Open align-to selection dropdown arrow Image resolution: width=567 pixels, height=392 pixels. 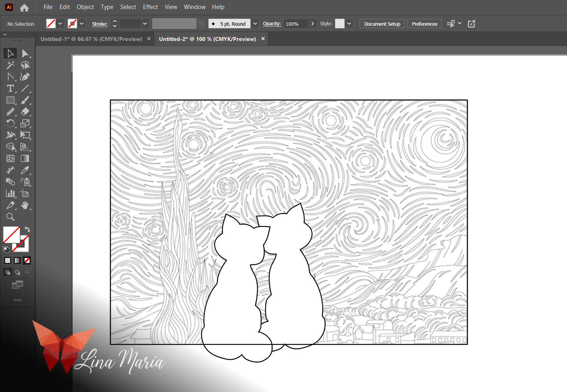tap(460, 23)
